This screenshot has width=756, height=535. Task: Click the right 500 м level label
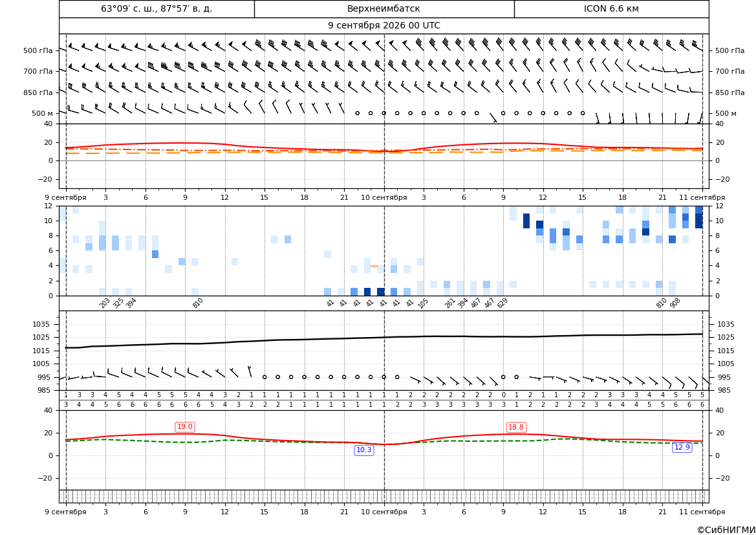[726, 113]
